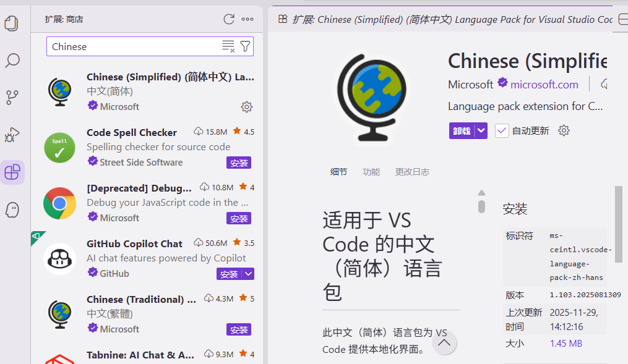Refresh the extensions marketplace list
Viewport: 628px width, 364px height.
pos(229,19)
